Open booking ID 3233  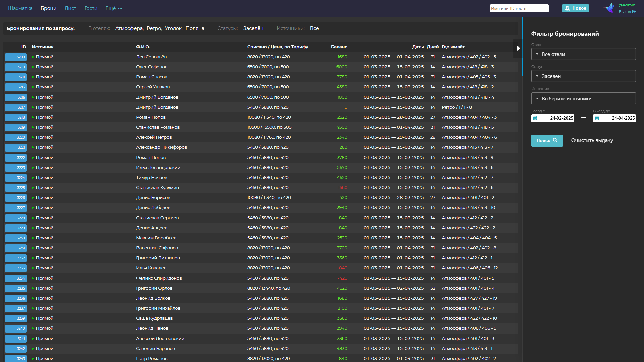click(16, 268)
